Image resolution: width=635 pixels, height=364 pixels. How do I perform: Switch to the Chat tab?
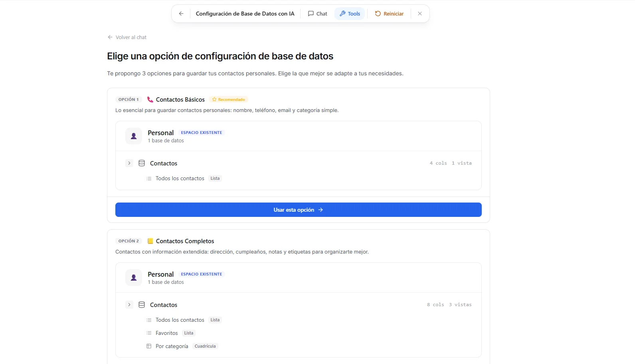[x=318, y=14]
